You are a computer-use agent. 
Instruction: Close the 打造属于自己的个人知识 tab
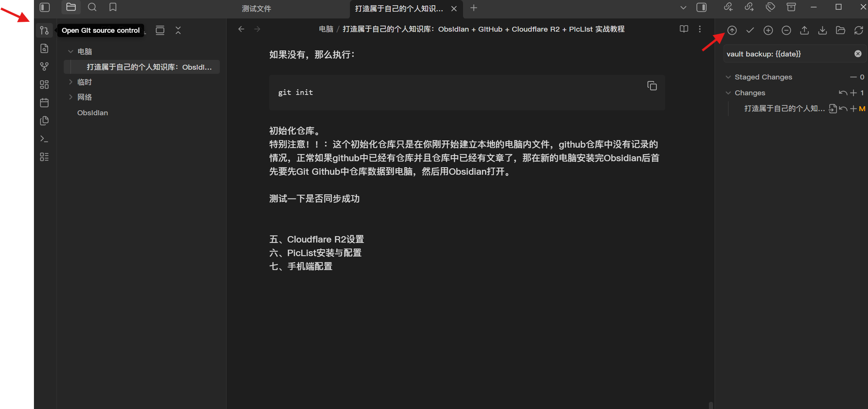454,9
